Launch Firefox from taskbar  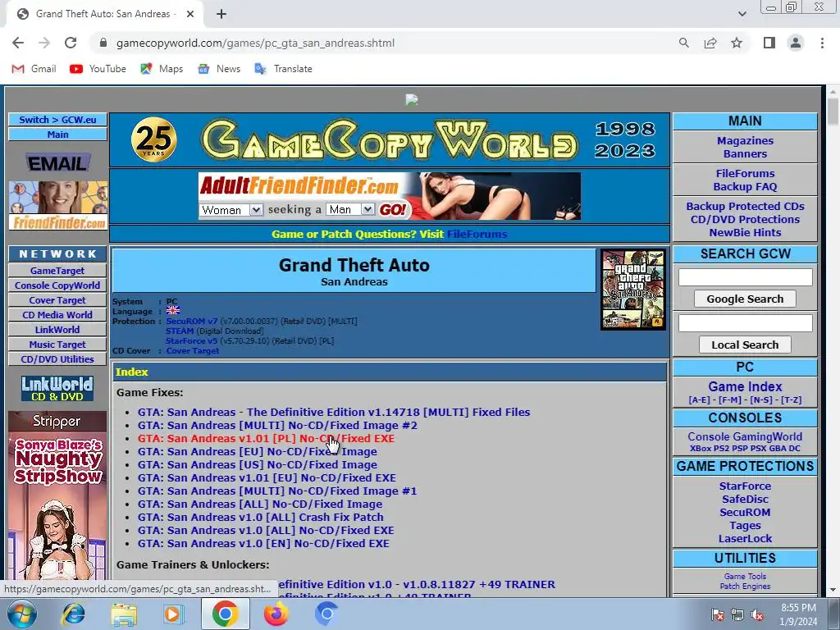(x=276, y=614)
